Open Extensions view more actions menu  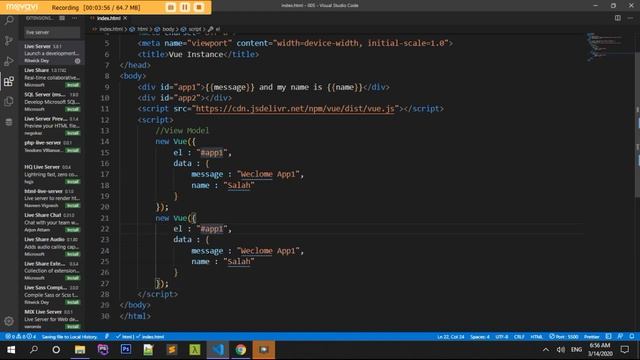click(x=74, y=18)
